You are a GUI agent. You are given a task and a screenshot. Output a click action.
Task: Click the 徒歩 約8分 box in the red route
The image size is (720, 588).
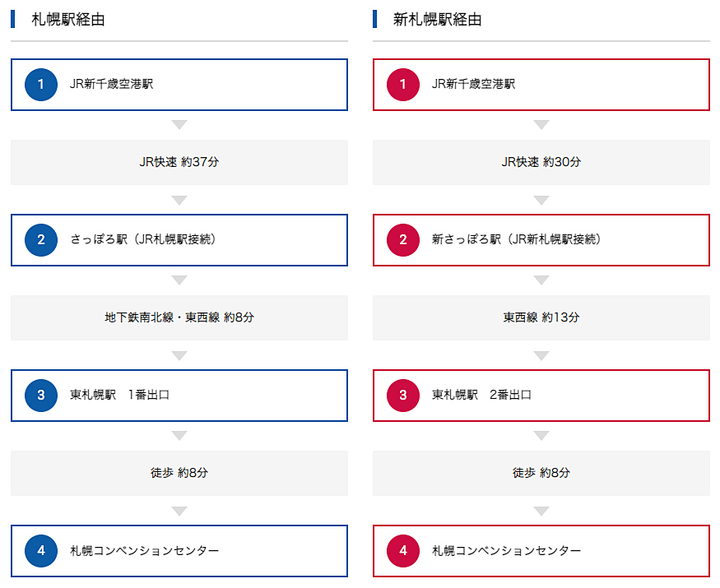coord(541,473)
